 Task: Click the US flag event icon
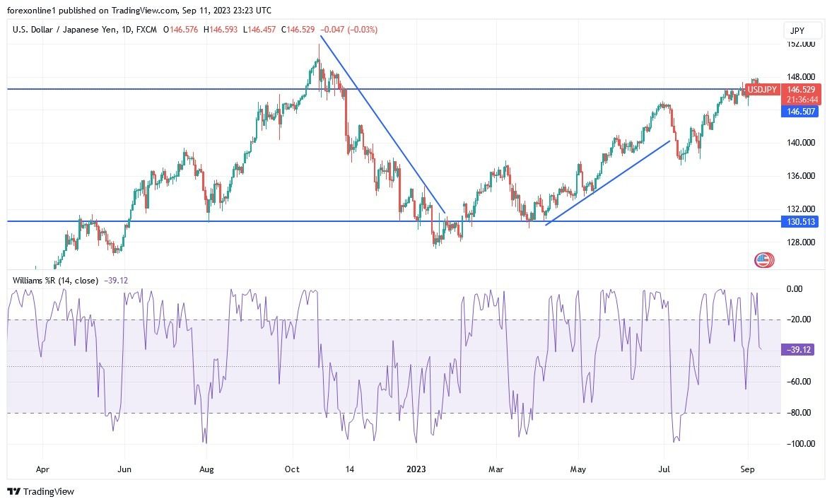[x=763, y=260]
